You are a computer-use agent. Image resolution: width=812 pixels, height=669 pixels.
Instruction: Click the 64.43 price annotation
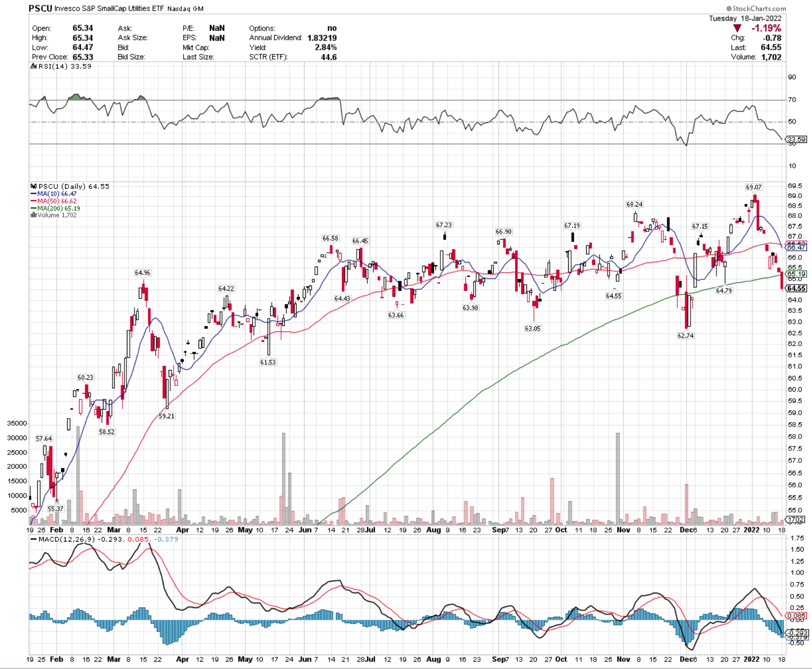click(x=342, y=299)
